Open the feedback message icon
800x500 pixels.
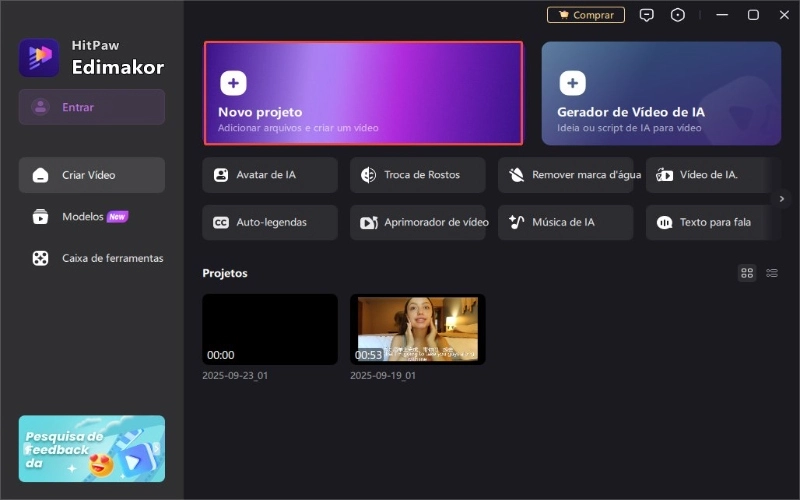point(646,15)
